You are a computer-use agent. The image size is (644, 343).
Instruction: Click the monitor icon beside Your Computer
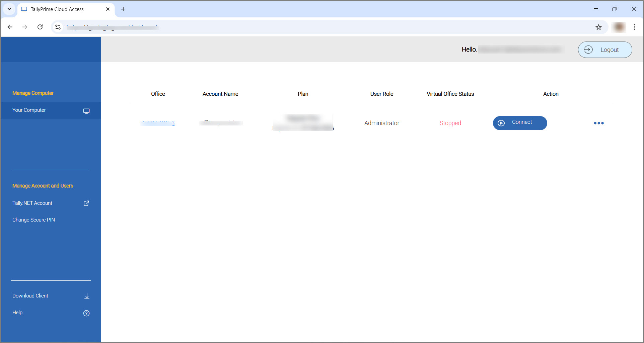(x=86, y=111)
